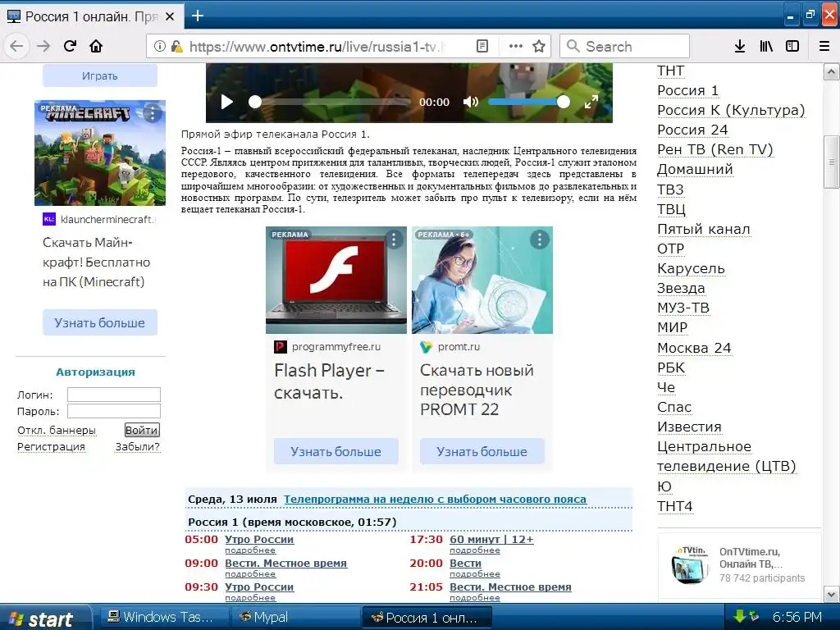Switch video to fullscreen
The width and height of the screenshot is (840, 630).
[591, 102]
